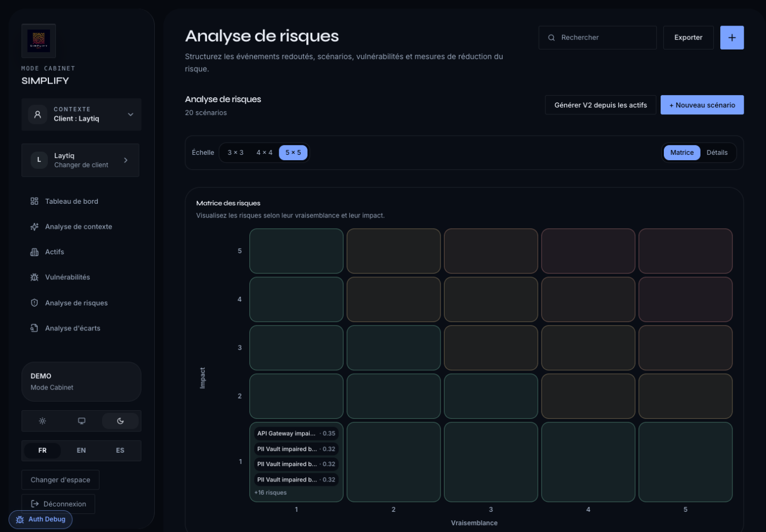Click the Déconnexion logout icon
Image resolution: width=766 pixels, height=532 pixels.
coord(35,504)
